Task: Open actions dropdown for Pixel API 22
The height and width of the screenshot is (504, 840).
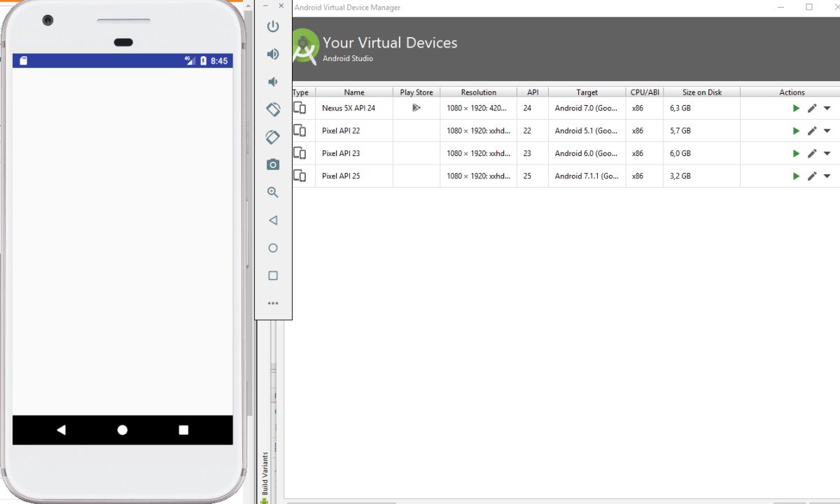Action: tap(827, 131)
